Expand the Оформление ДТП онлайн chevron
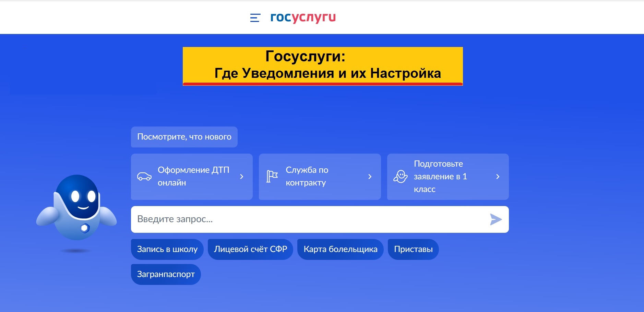 click(242, 177)
